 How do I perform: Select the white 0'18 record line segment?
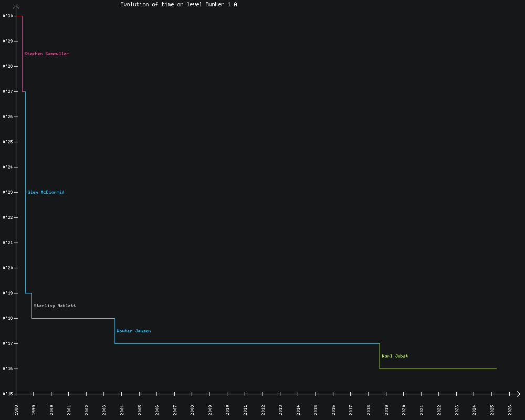click(x=73, y=318)
